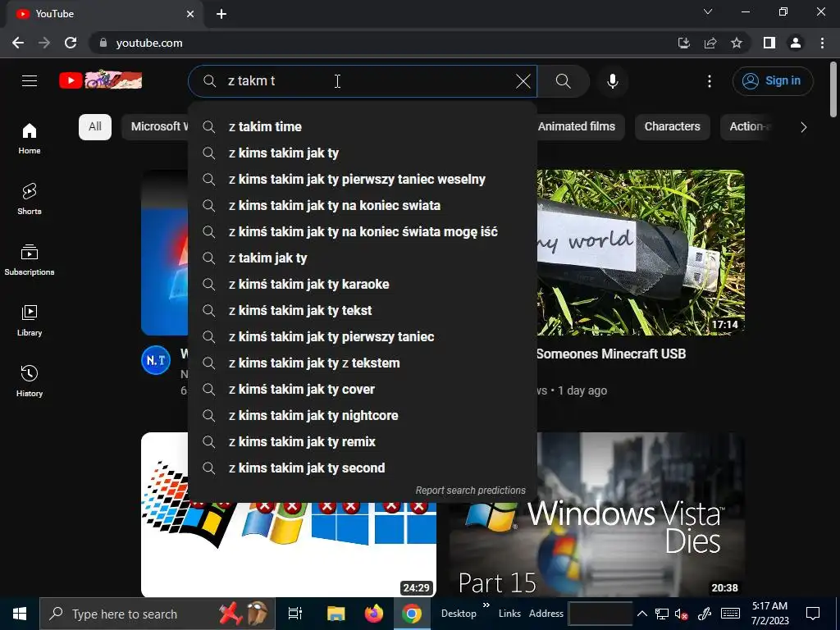Click the share page icon in the address bar
This screenshot has width=840, height=630.
pos(710,43)
